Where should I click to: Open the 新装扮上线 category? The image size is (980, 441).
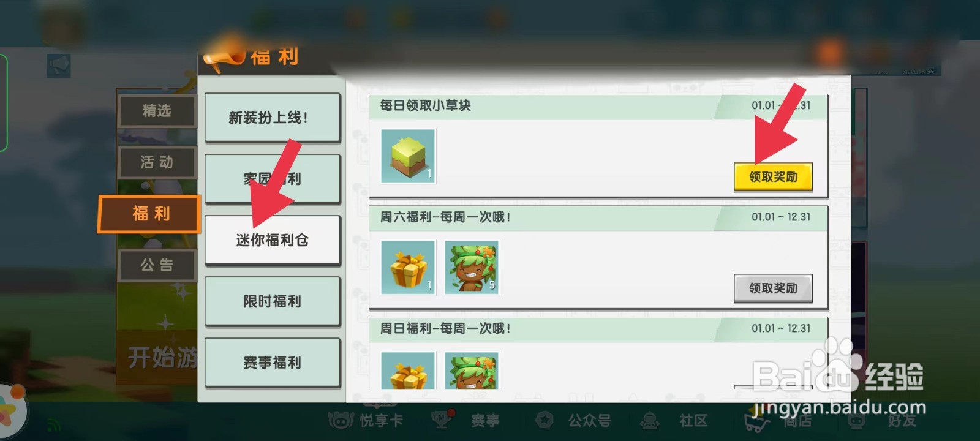(x=273, y=118)
